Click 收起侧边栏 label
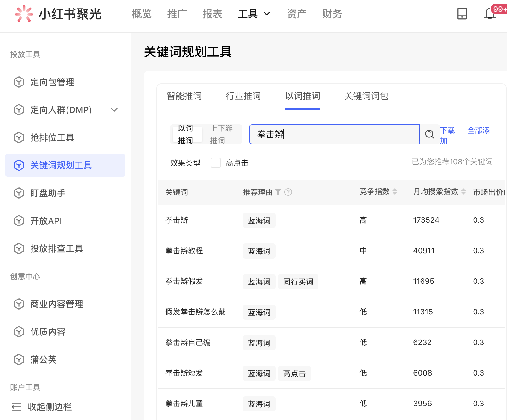The height and width of the screenshot is (420, 507). point(50,407)
